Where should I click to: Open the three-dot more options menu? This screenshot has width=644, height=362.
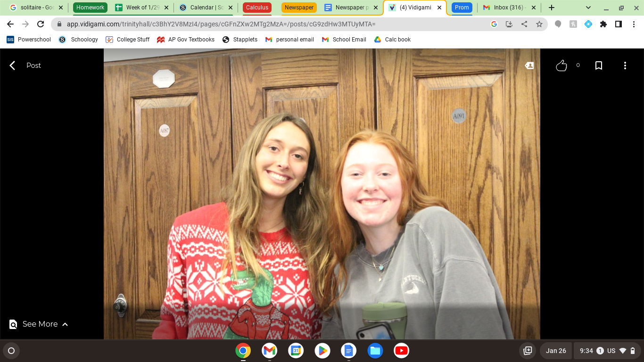click(x=625, y=66)
